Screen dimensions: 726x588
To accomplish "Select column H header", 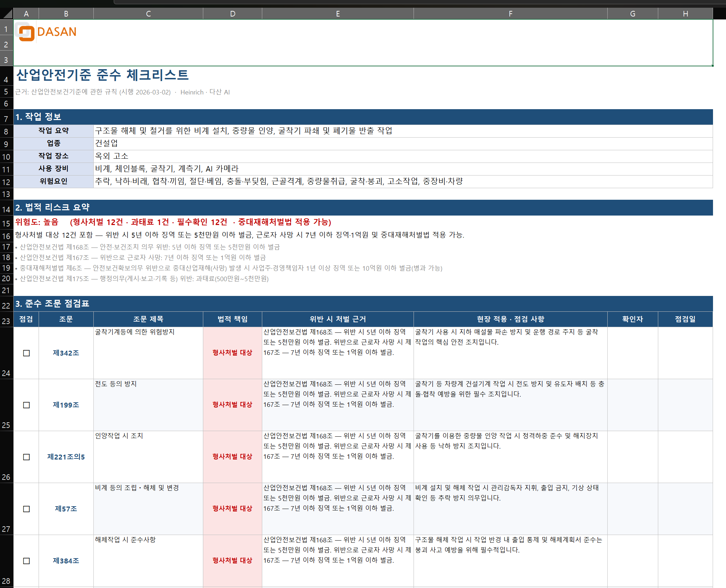I will pos(686,14).
